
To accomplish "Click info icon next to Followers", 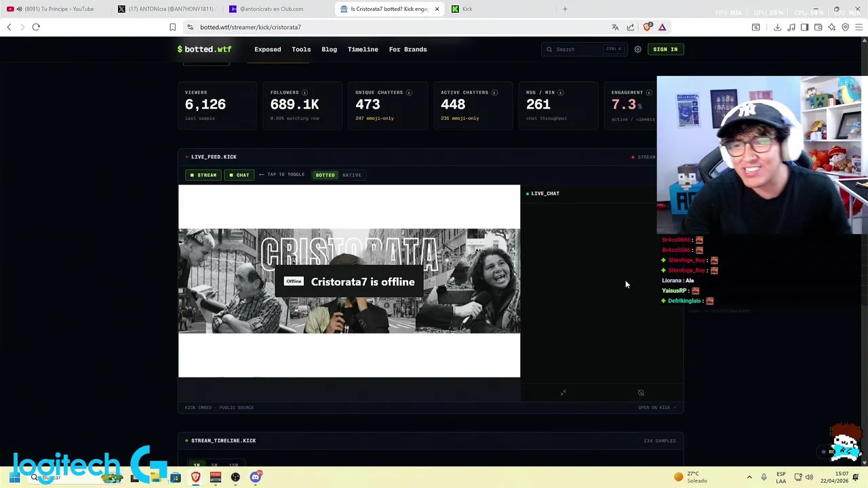I will click(304, 92).
